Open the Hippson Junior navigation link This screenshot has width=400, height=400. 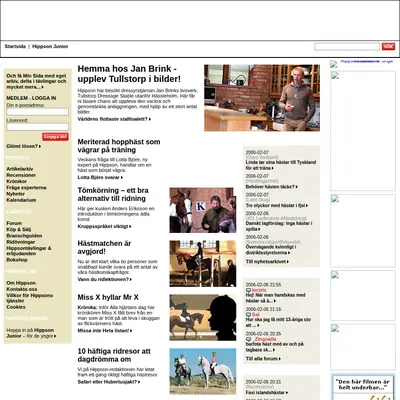tap(50, 46)
